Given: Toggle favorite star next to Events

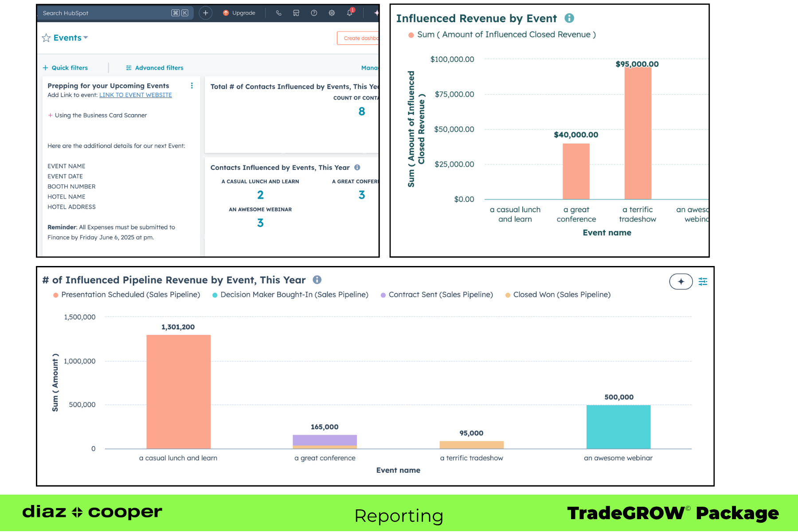Looking at the screenshot, I should [x=46, y=38].
